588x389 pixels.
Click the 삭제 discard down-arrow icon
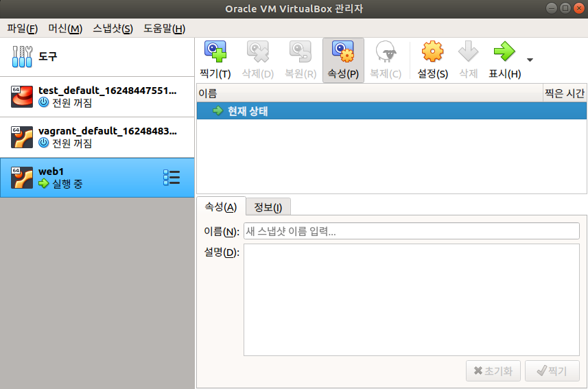pos(469,51)
